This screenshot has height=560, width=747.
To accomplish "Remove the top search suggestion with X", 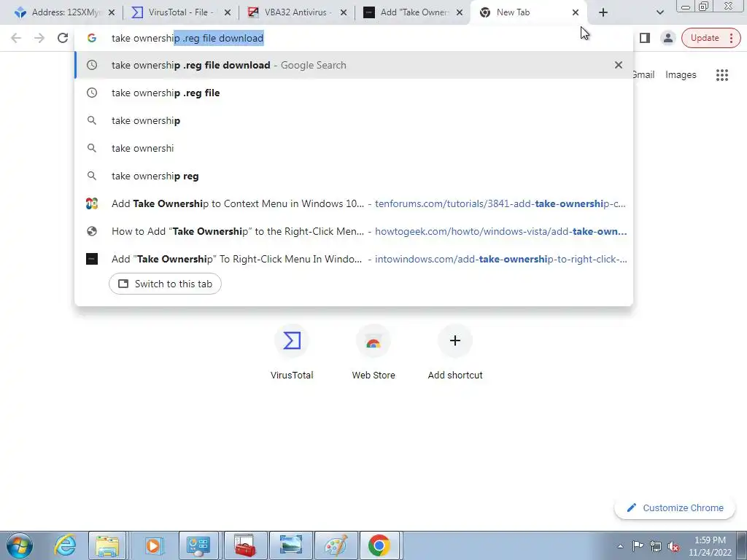I will (x=619, y=65).
